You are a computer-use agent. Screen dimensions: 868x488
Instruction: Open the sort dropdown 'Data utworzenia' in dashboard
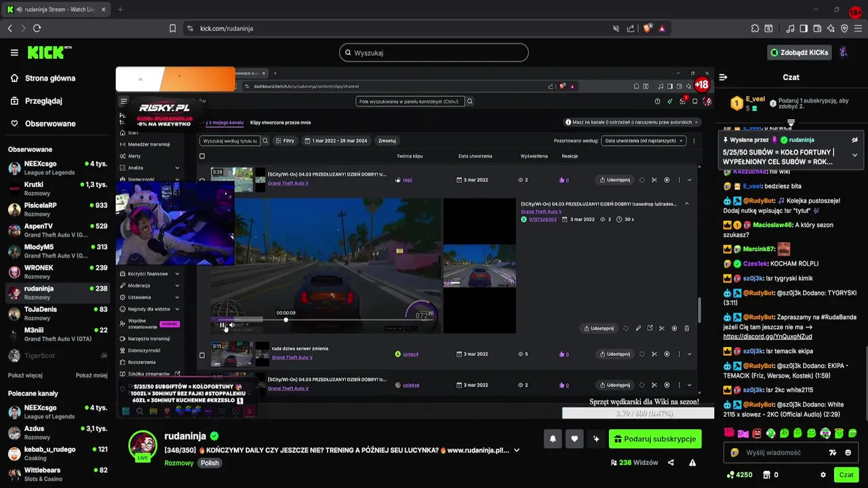point(642,141)
